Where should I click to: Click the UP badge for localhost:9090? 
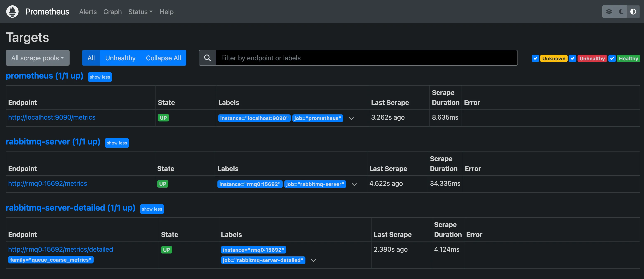tap(163, 118)
